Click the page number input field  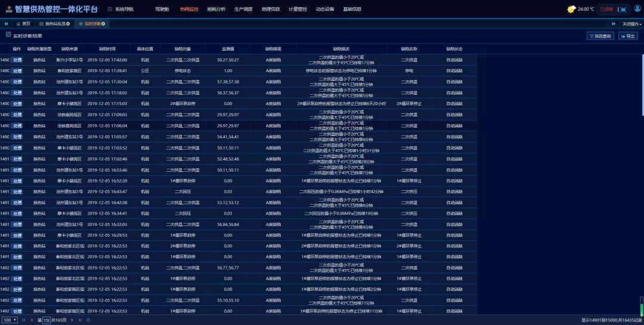46,320
